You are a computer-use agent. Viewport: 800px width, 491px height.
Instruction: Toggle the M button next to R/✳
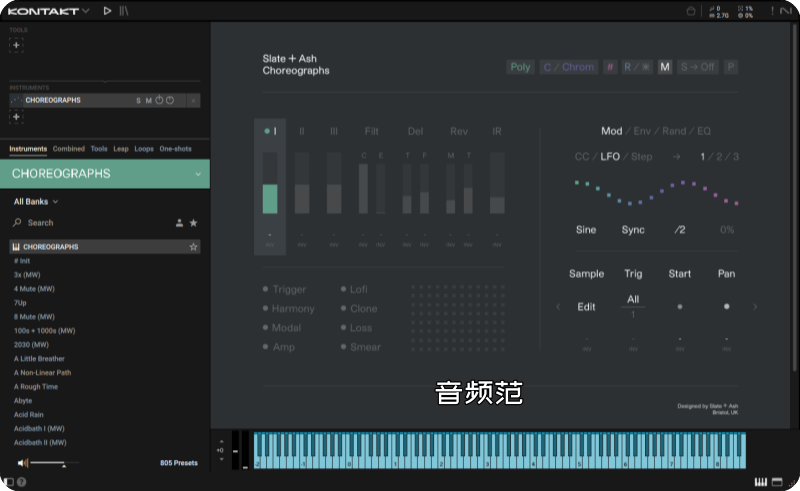(665, 67)
